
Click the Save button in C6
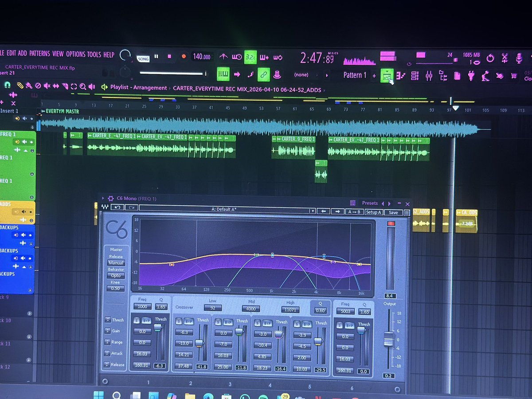point(393,213)
